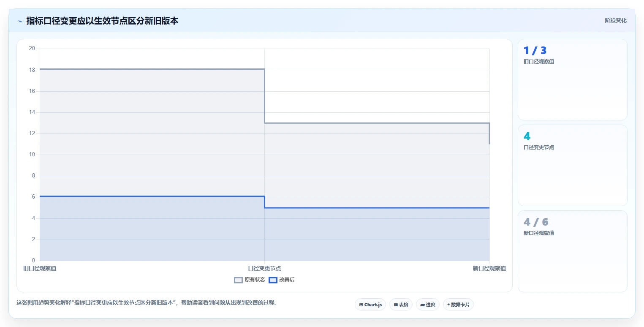Click the 表格 tag chip

[x=401, y=305]
